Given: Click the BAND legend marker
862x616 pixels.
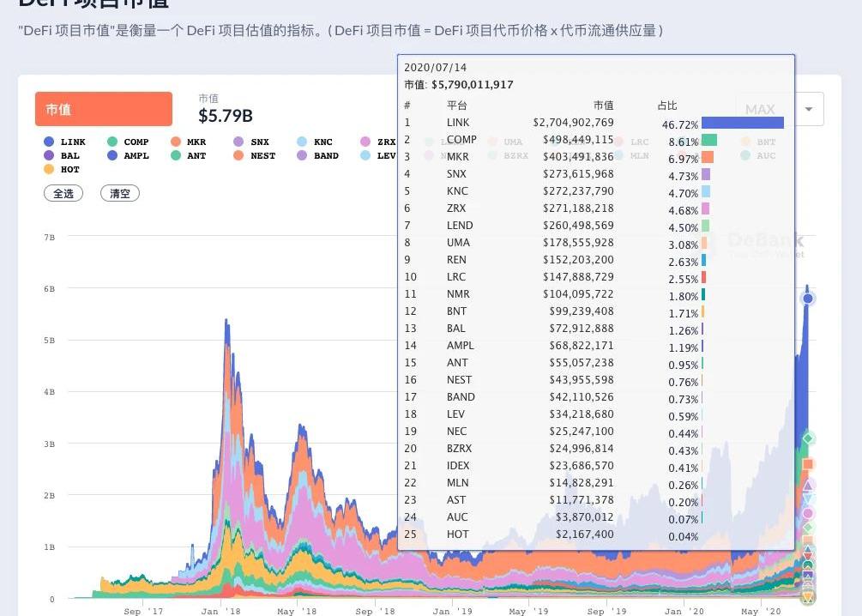Looking at the screenshot, I should [x=302, y=156].
